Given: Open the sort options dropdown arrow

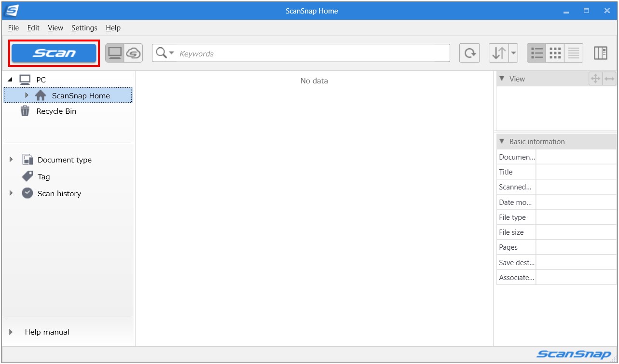Looking at the screenshot, I should pyautogui.click(x=513, y=53).
